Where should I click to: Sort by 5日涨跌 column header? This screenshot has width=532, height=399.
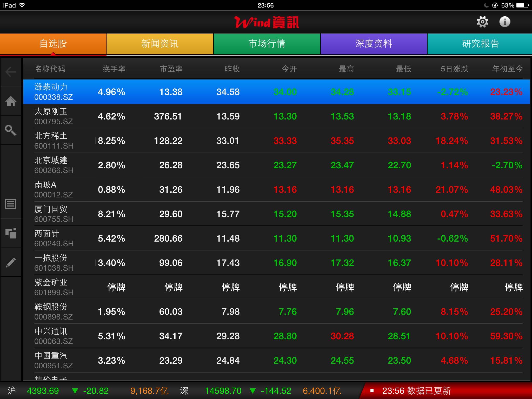click(x=454, y=69)
